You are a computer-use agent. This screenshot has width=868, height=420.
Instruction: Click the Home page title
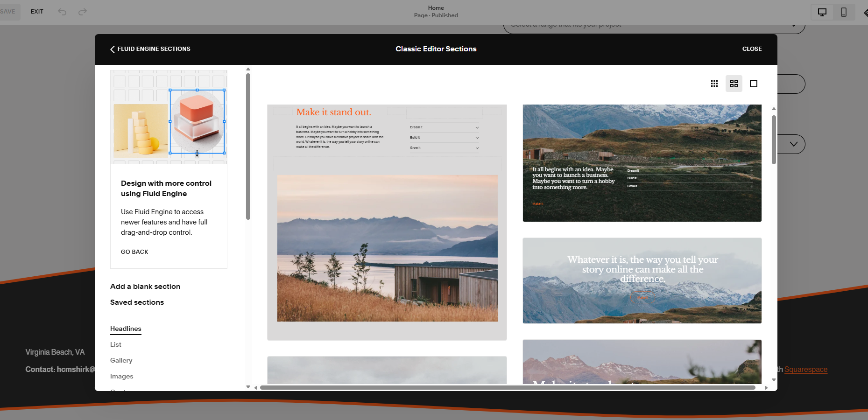436,8
